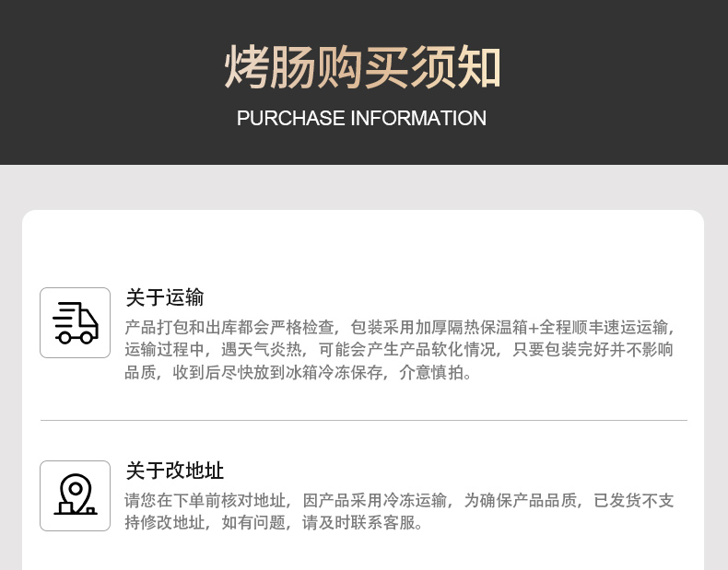Viewport: 728px width, 570px height.
Task: Click the gold "烤肠购买须知" title
Action: (x=363, y=67)
